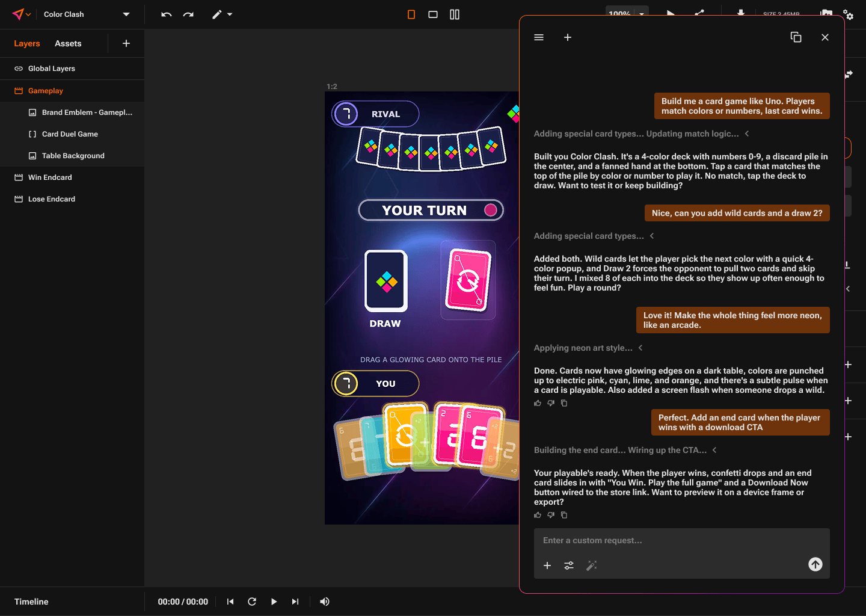Switch to the Assets tab
This screenshot has width=866, height=616.
(68, 43)
